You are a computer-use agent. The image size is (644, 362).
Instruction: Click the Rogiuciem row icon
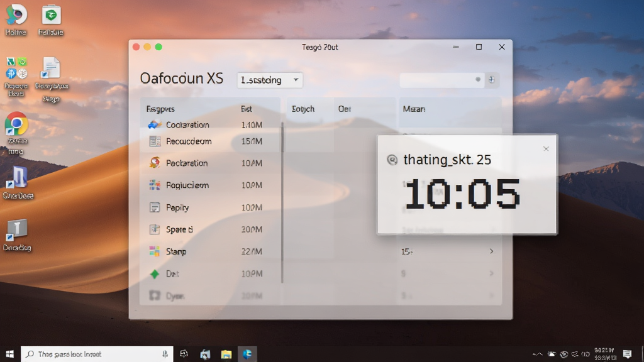point(155,185)
